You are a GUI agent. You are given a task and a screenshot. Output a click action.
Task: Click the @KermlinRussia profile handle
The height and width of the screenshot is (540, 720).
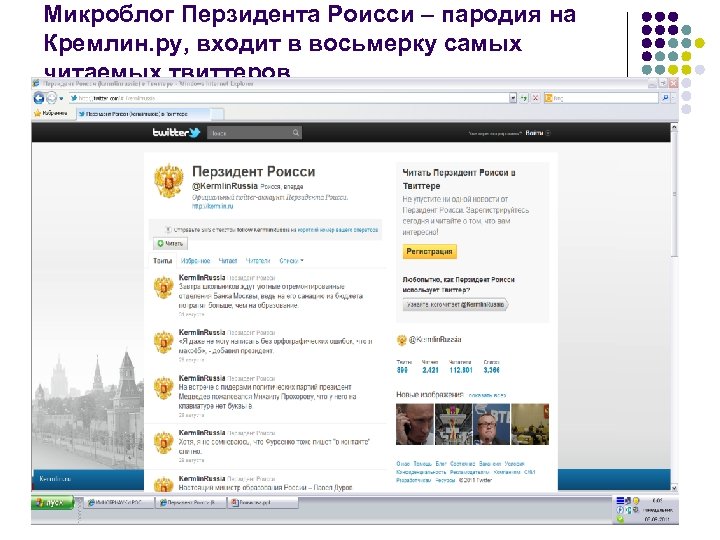click(225, 186)
